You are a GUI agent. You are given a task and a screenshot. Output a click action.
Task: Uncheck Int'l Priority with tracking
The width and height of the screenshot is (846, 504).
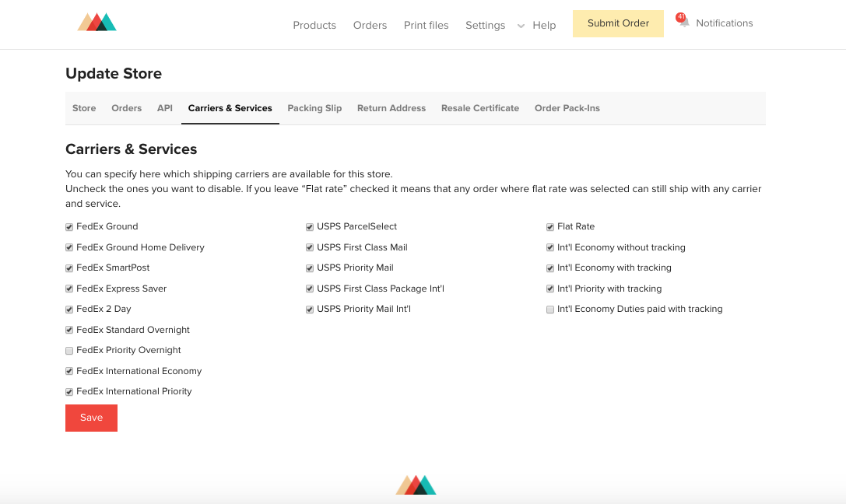pyautogui.click(x=550, y=289)
